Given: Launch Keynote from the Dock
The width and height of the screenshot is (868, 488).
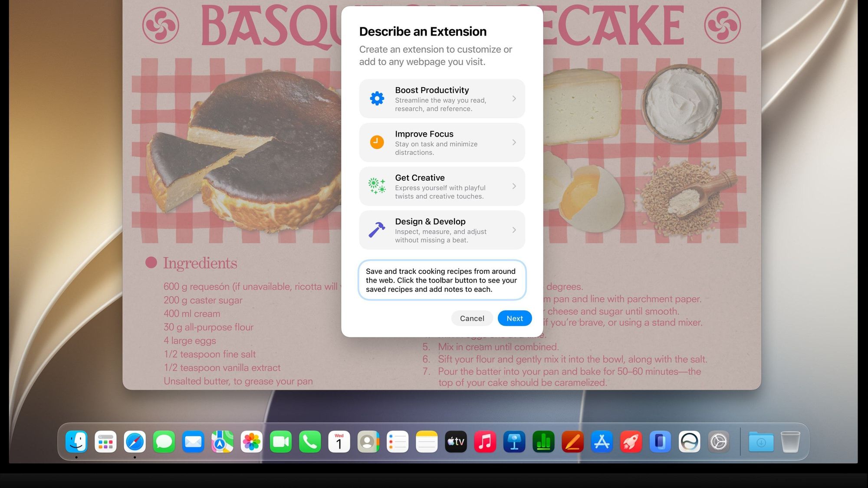Looking at the screenshot, I should 514,442.
